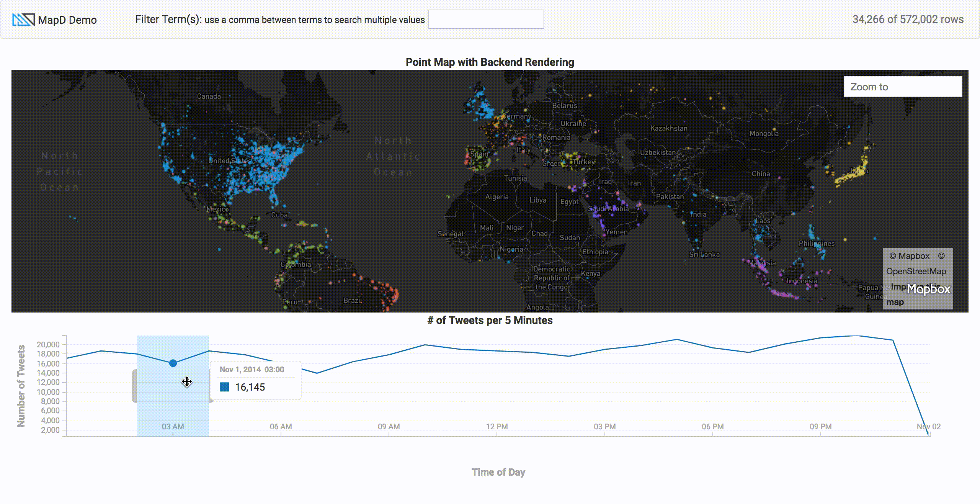Click the MapD logo icon
Viewport: 980px width, 504px height.
click(23, 20)
